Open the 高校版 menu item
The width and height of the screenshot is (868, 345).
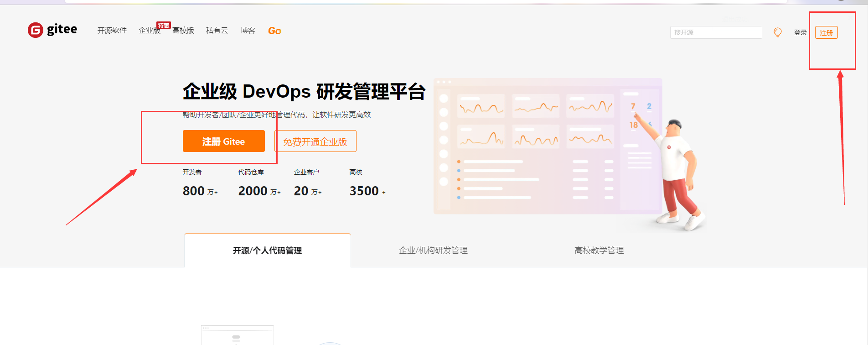coord(183,31)
